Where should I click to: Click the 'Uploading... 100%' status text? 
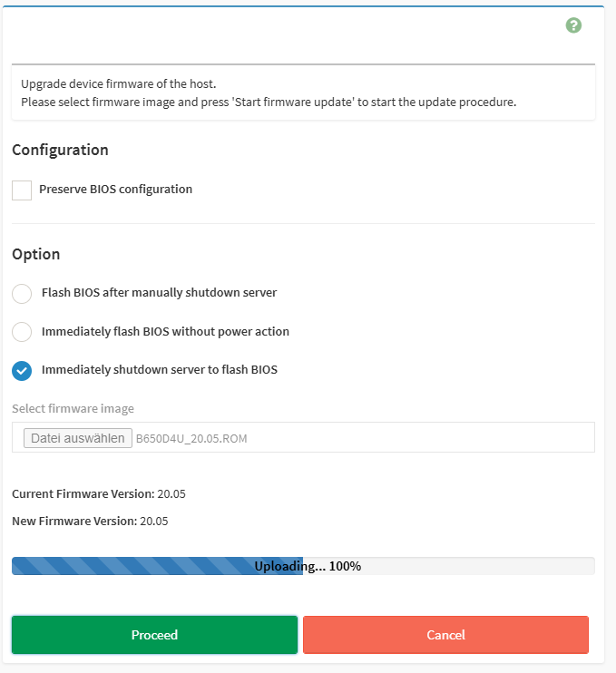(x=308, y=566)
